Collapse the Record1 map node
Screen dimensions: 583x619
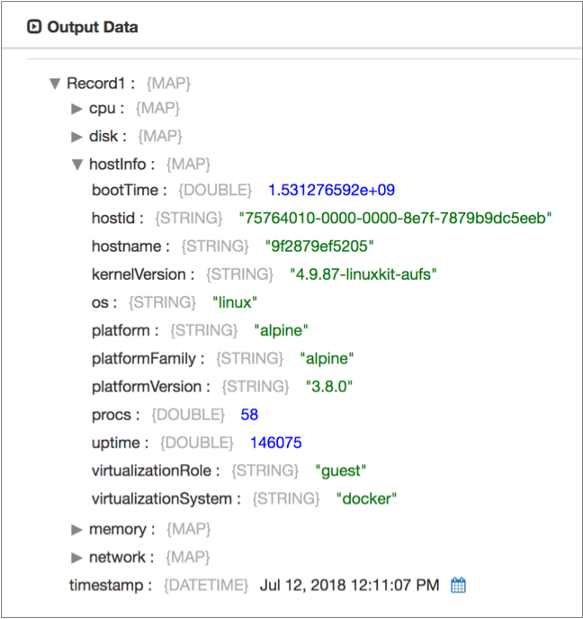pyautogui.click(x=55, y=84)
